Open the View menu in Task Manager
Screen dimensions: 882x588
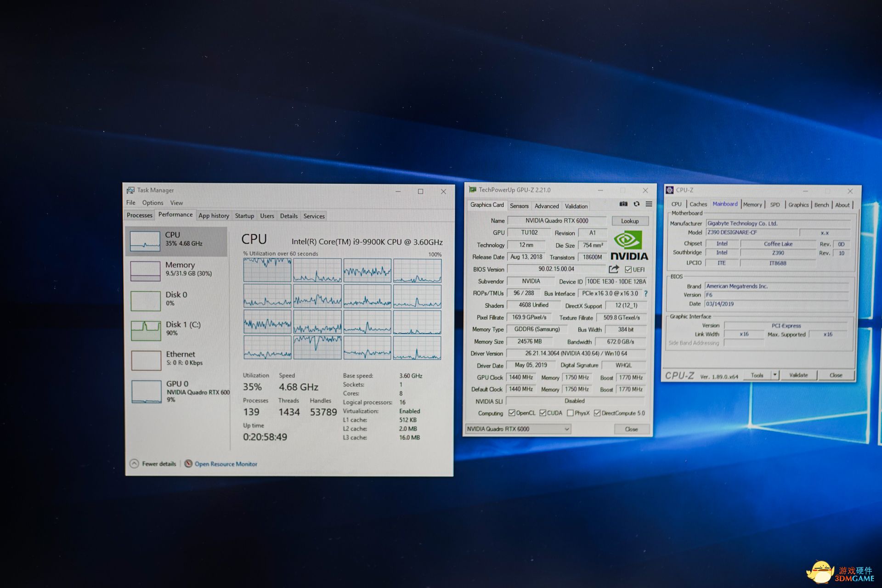(176, 203)
